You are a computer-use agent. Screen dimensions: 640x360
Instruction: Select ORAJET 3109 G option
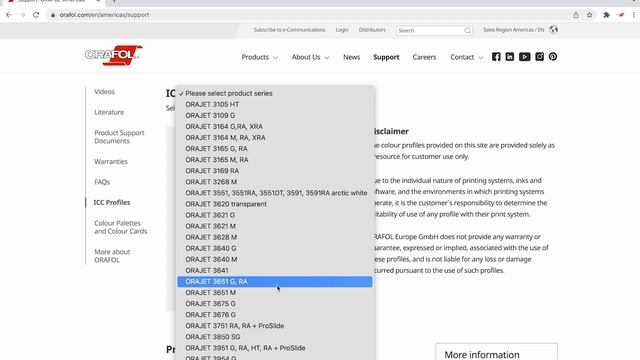pyautogui.click(x=275, y=116)
